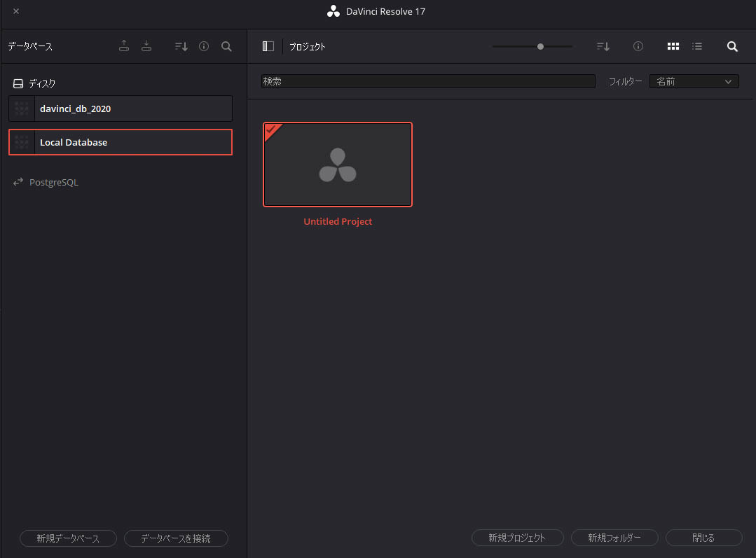Image resolution: width=756 pixels, height=558 pixels.
Task: Show project info icon
Action: click(x=638, y=46)
